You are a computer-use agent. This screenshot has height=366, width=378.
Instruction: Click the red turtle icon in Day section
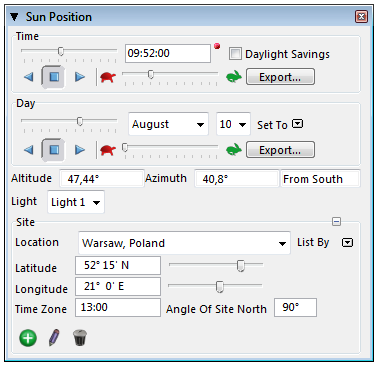tap(108, 150)
